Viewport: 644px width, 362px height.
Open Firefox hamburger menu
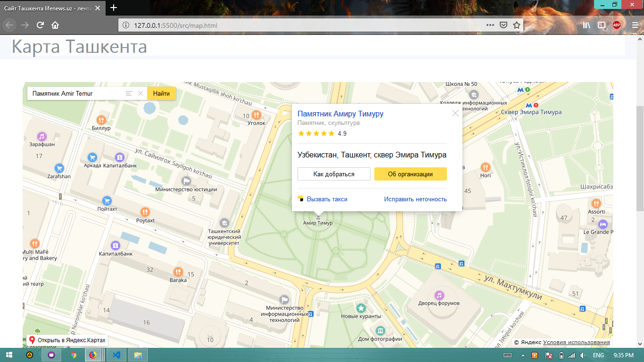635,25
